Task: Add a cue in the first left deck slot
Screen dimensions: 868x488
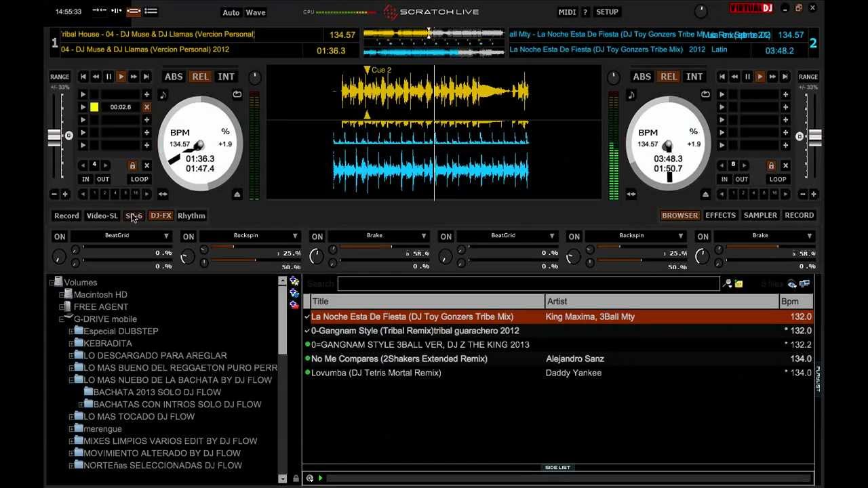Action: [x=146, y=94]
